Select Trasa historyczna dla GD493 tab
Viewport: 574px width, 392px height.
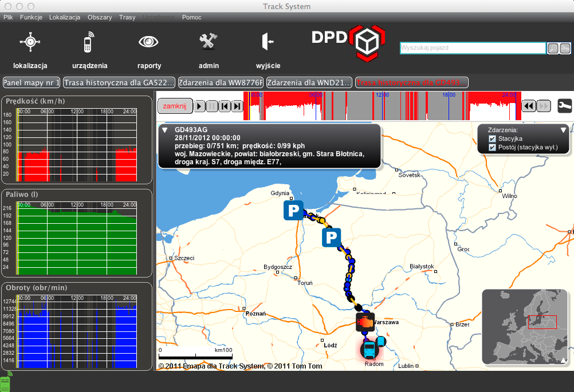point(412,82)
